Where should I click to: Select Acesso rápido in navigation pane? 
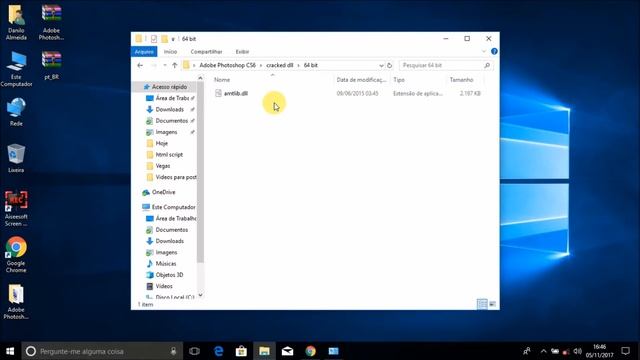[x=169, y=87]
